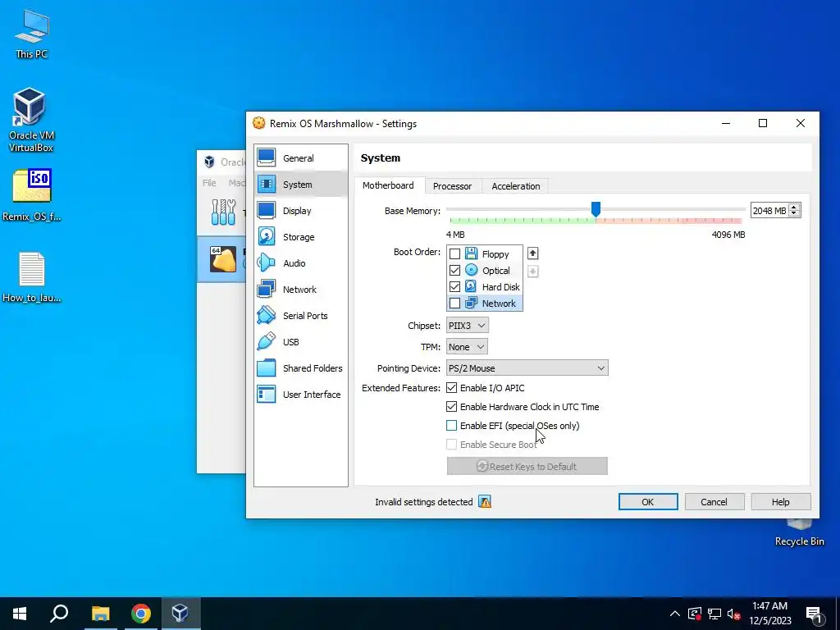Check Network in boot order
Screen dimensions: 840x630
[454, 304]
